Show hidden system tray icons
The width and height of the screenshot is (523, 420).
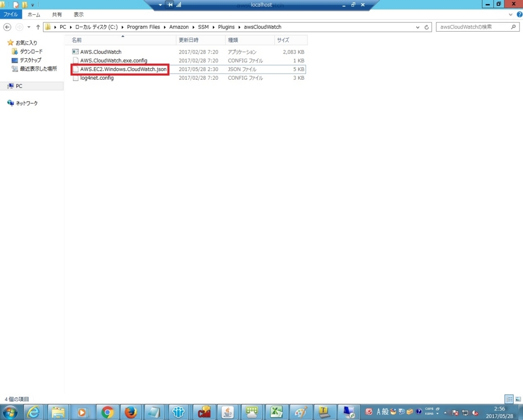pos(445,412)
